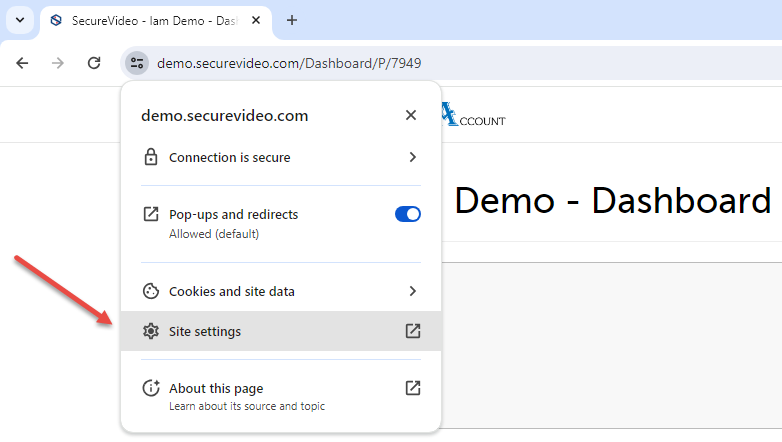Image resolution: width=782 pixels, height=442 pixels.
Task: Click the forward navigation arrow
Action: 58,63
